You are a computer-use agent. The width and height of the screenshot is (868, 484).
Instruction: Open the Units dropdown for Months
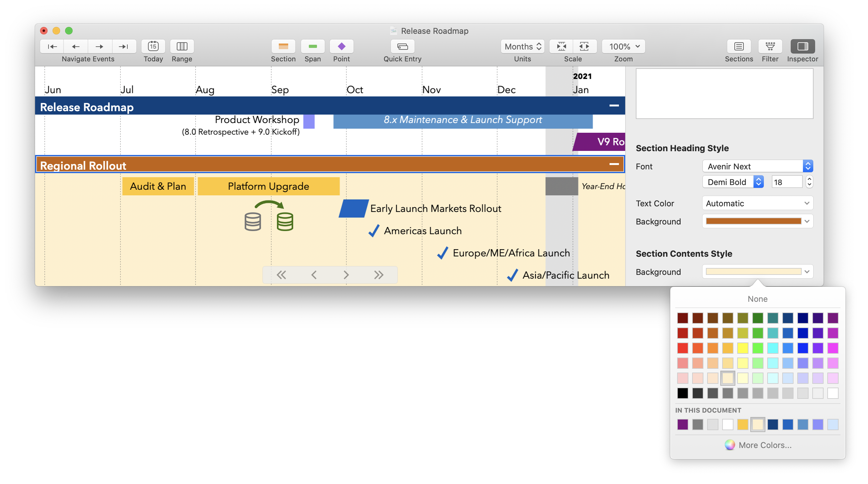point(522,46)
